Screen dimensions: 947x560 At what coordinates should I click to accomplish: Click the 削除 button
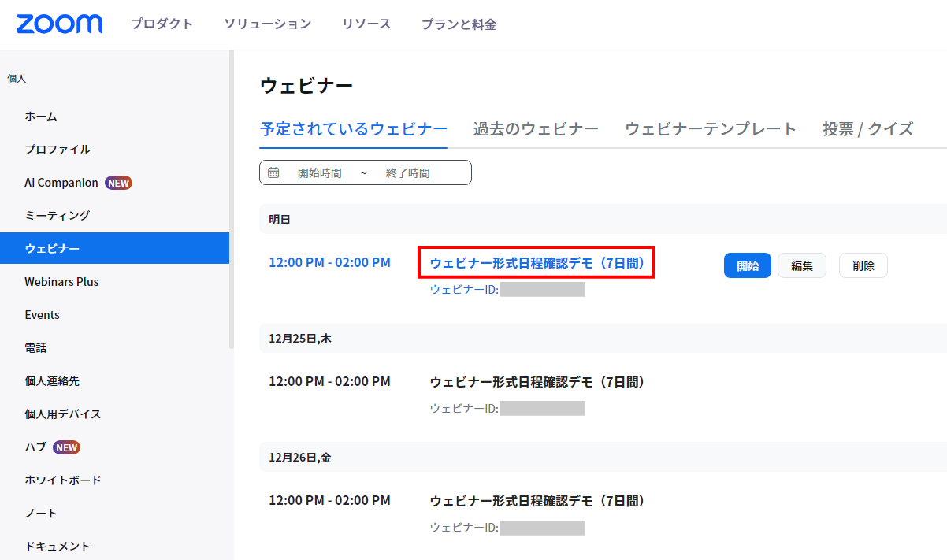tap(863, 265)
